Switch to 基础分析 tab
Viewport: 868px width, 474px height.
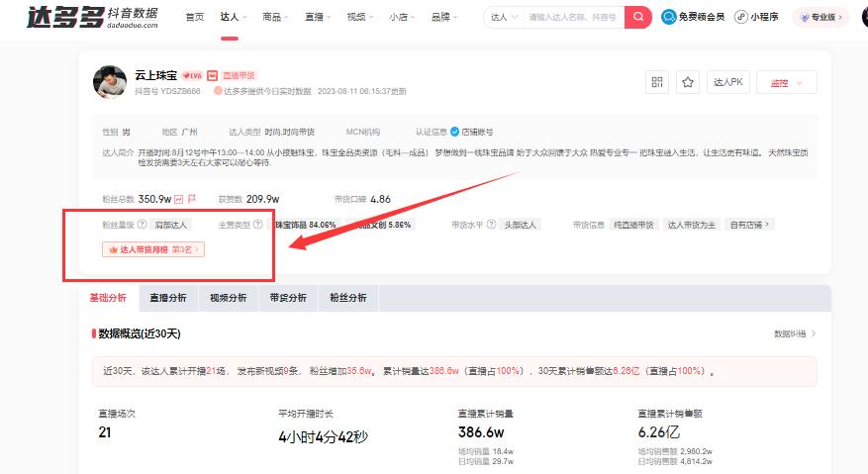108,298
